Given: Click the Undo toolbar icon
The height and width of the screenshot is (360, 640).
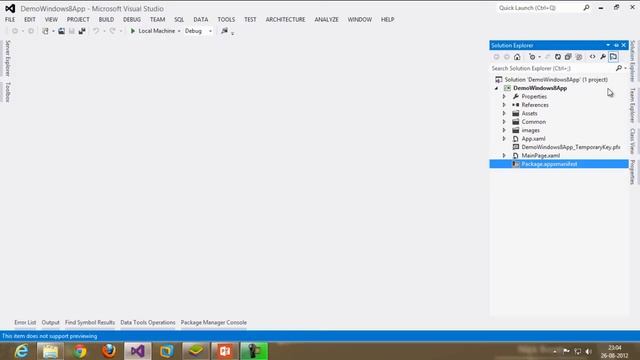Looking at the screenshot, I should [96, 31].
